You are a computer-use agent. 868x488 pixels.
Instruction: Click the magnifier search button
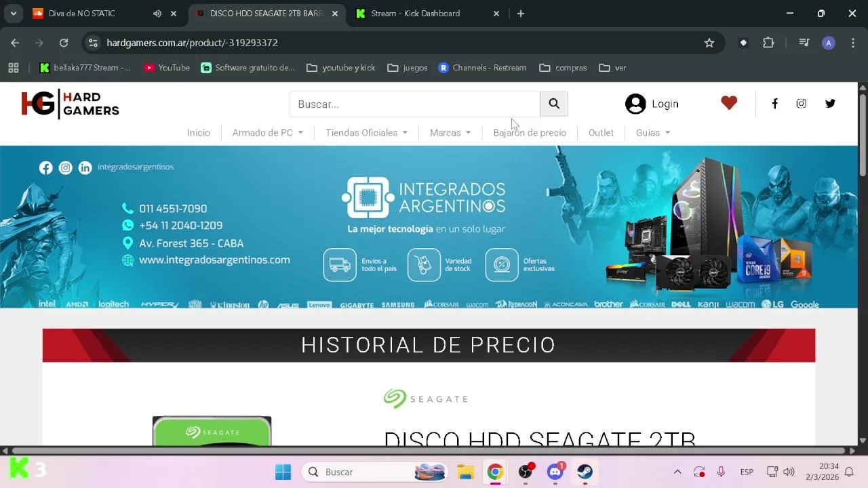click(x=554, y=104)
